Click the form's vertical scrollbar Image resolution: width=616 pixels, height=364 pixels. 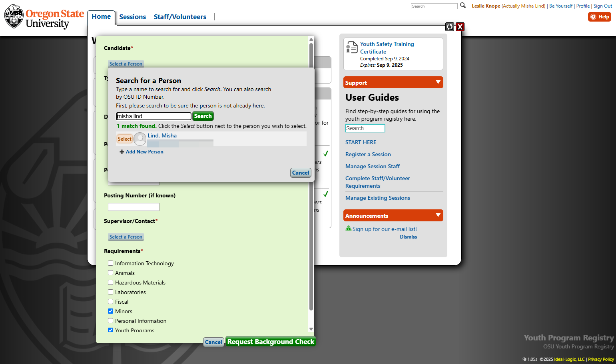(x=311, y=176)
